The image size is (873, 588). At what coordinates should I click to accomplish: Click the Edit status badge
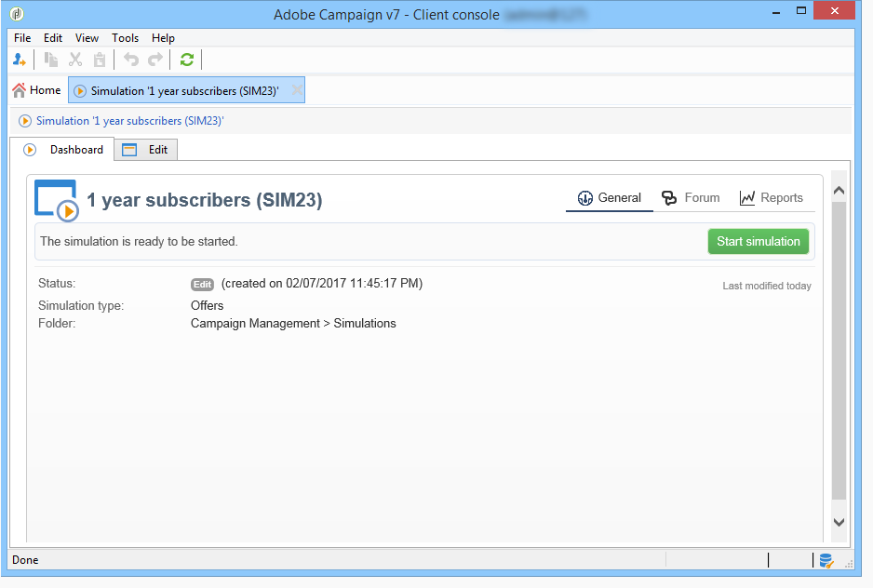[202, 285]
